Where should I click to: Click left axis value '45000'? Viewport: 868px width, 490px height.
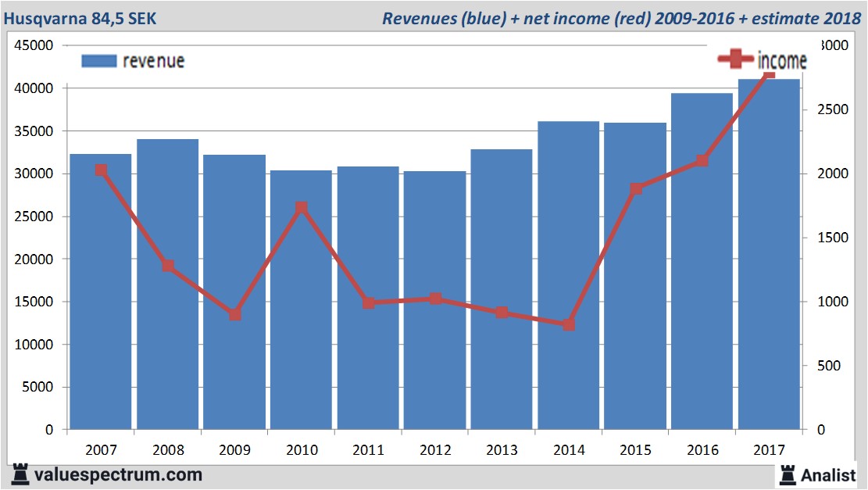click(34, 45)
